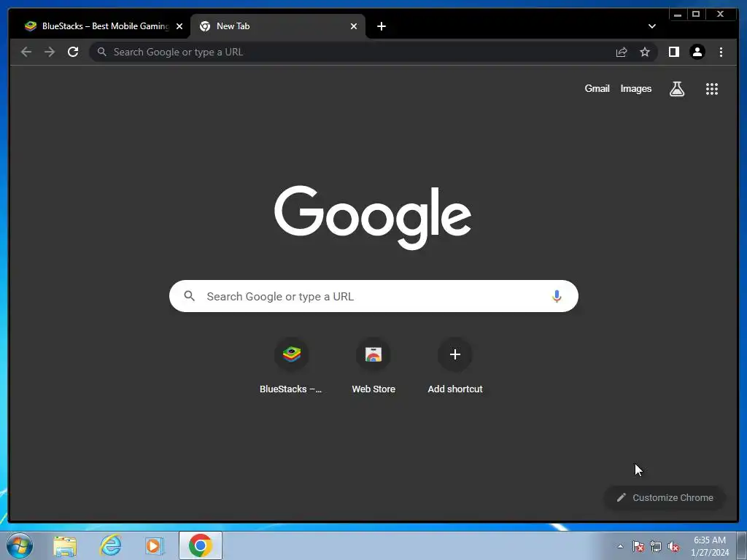Click the Show desktop button
The height and width of the screenshot is (560, 747).
click(742, 545)
